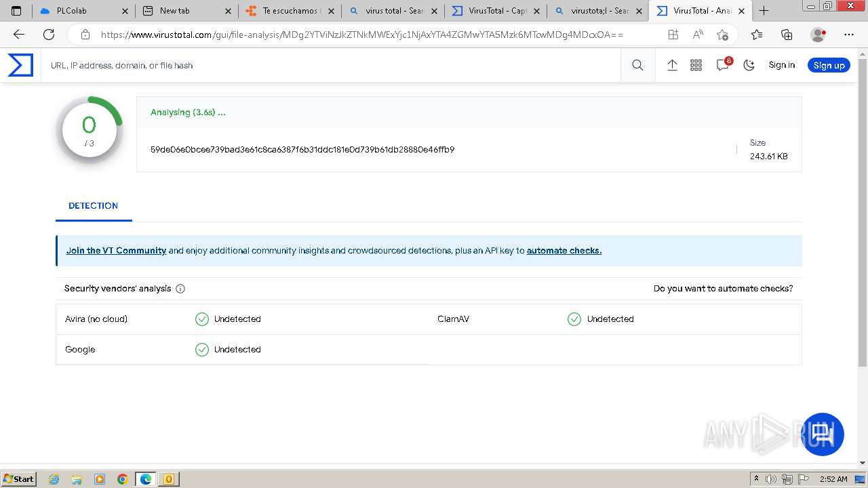
Task: Open Internet Explorer from taskbar
Action: 54,479
